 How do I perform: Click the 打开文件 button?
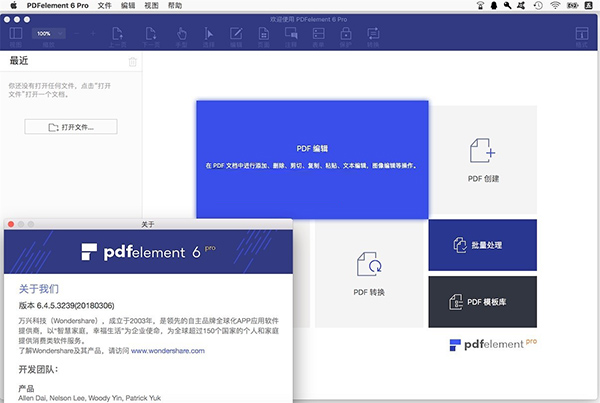pos(71,127)
